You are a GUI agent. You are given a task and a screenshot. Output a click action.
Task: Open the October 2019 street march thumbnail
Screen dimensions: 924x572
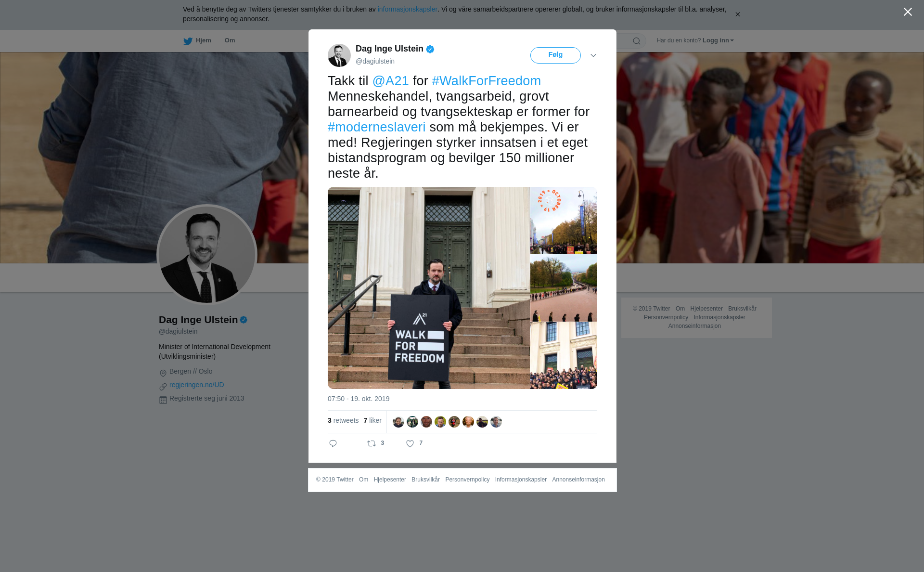(x=564, y=220)
